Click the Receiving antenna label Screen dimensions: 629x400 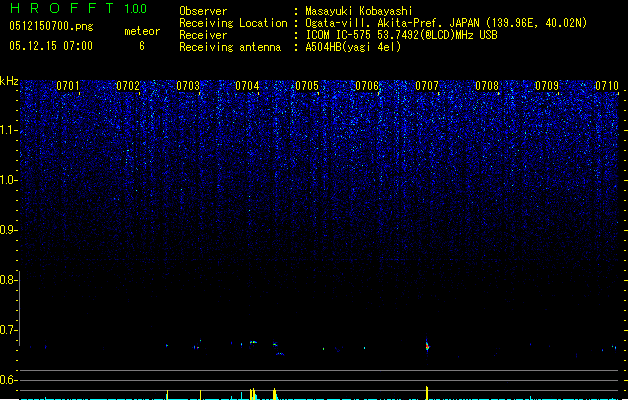click(230, 47)
